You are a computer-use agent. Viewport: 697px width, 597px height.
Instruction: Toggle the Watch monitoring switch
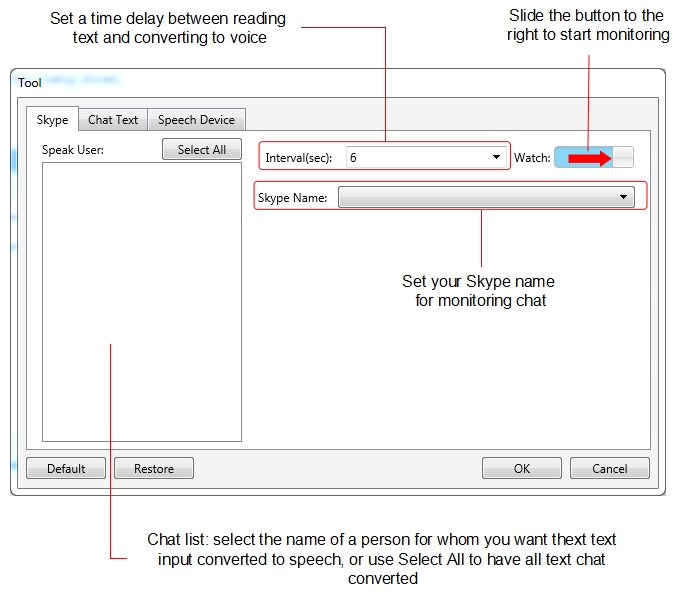(x=594, y=158)
